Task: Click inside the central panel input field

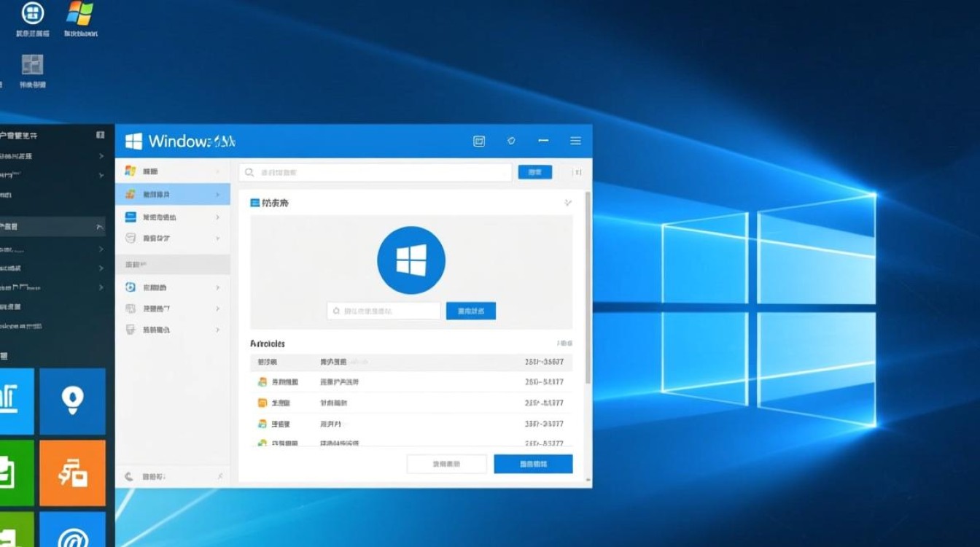Action: (x=383, y=310)
